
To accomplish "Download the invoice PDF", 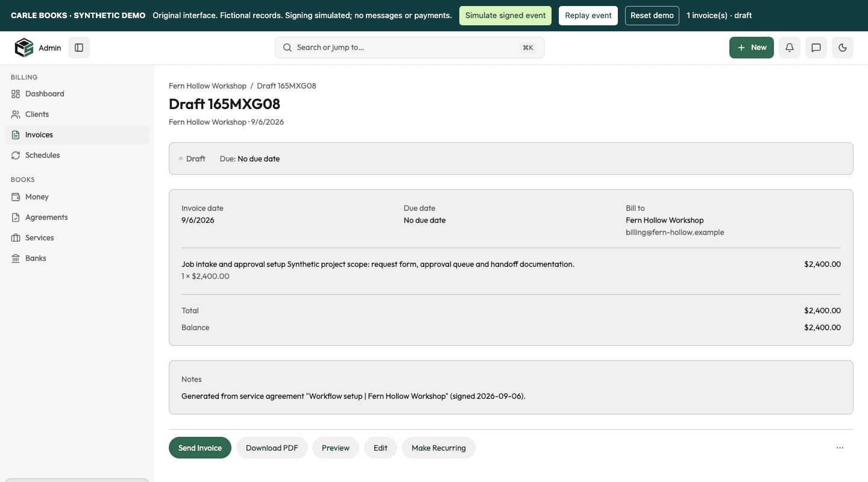I will point(272,448).
